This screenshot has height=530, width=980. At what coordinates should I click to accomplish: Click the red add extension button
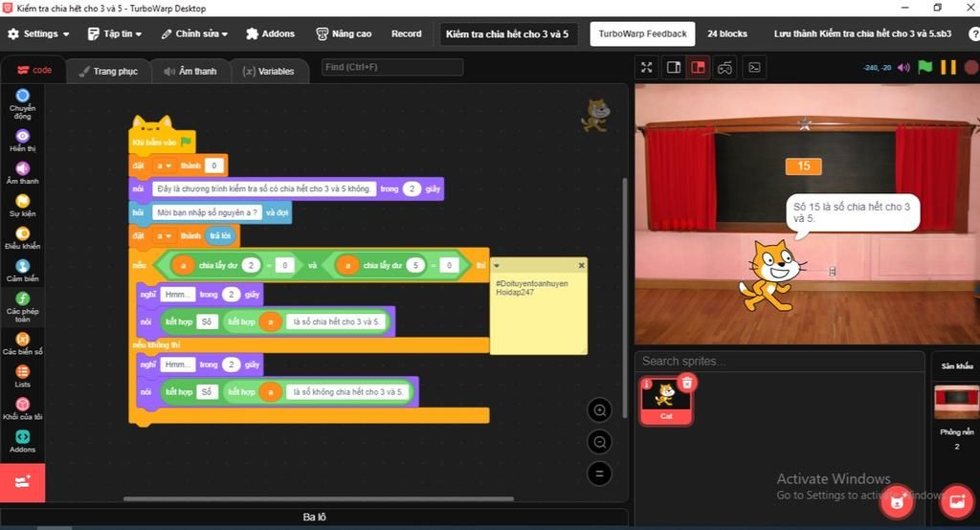click(23, 482)
